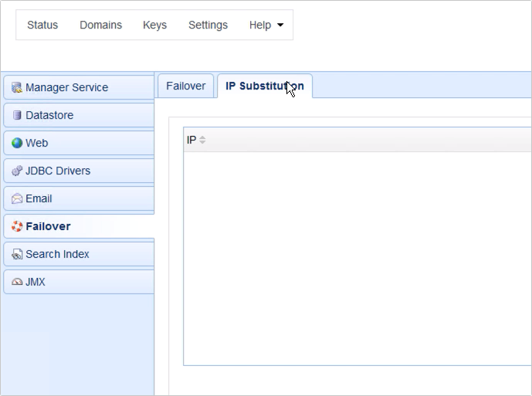The width and height of the screenshot is (532, 396).
Task: Click the Web globe icon
Action: (x=17, y=144)
